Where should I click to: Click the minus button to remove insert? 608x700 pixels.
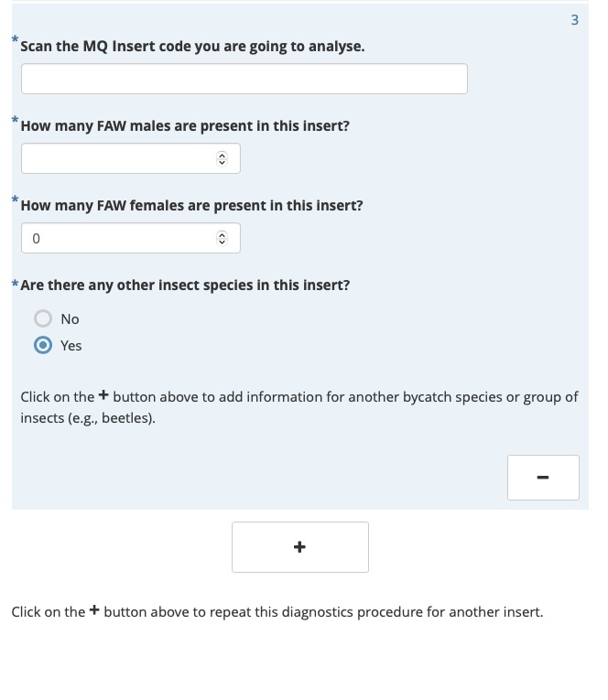[543, 477]
